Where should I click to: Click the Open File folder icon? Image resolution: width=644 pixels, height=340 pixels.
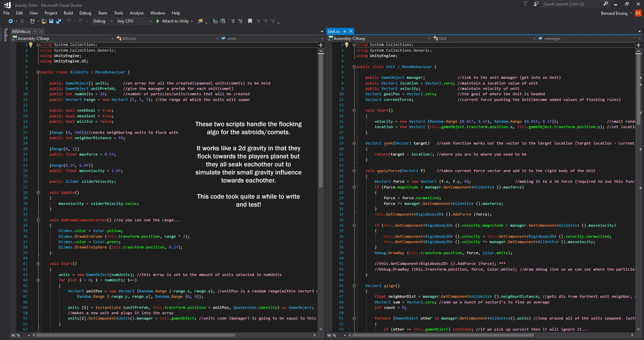(x=44, y=21)
